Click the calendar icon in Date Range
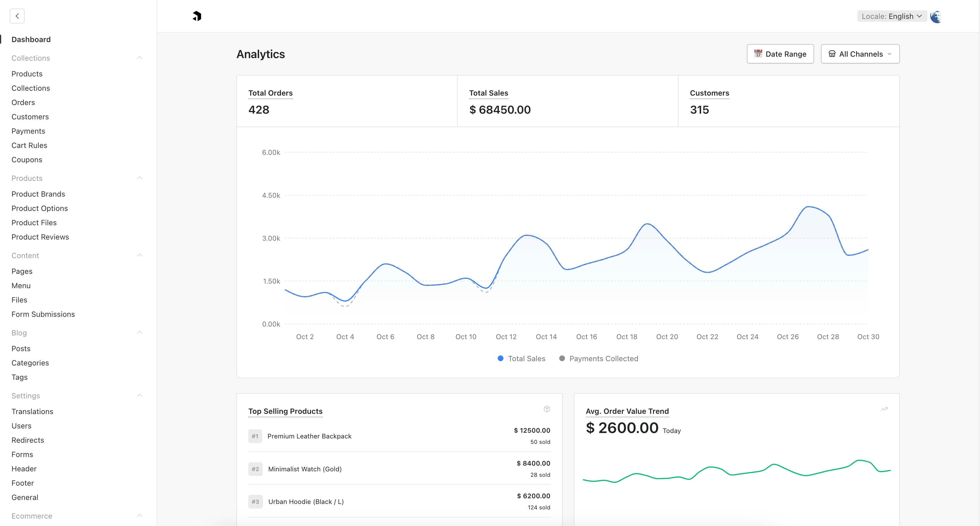The width and height of the screenshot is (980, 526). coord(758,54)
